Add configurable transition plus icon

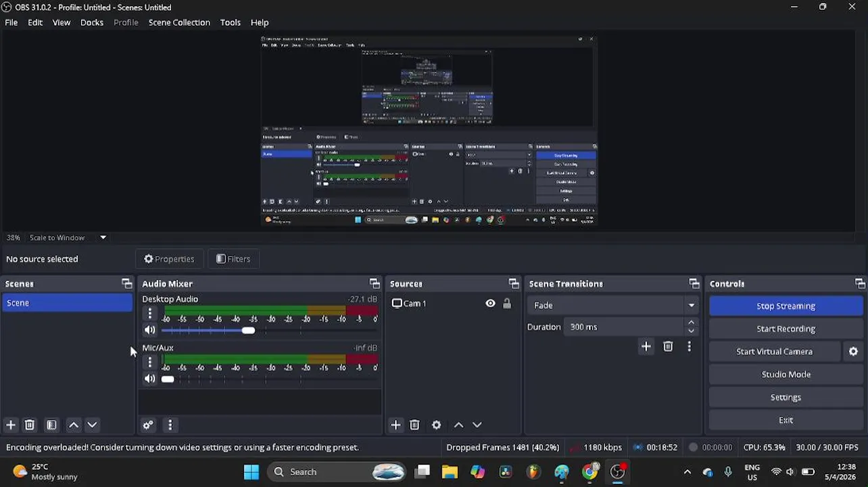click(x=646, y=346)
